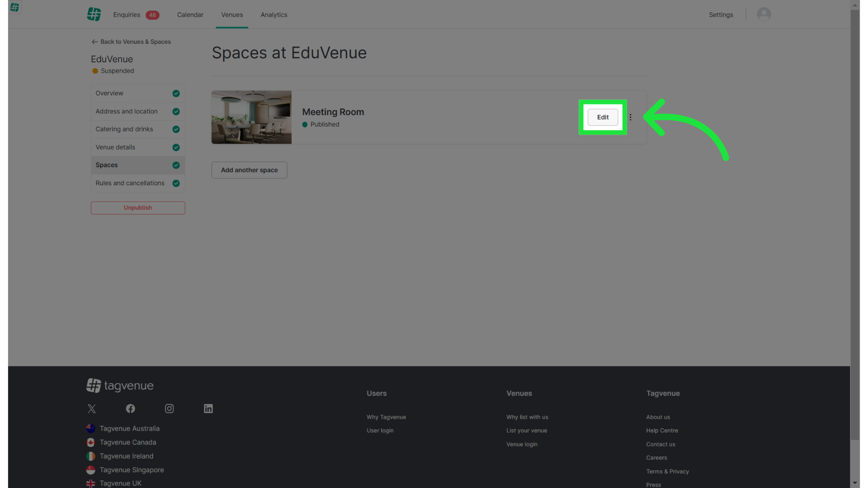Click the back arrow to Venues & Spaces

(x=94, y=42)
